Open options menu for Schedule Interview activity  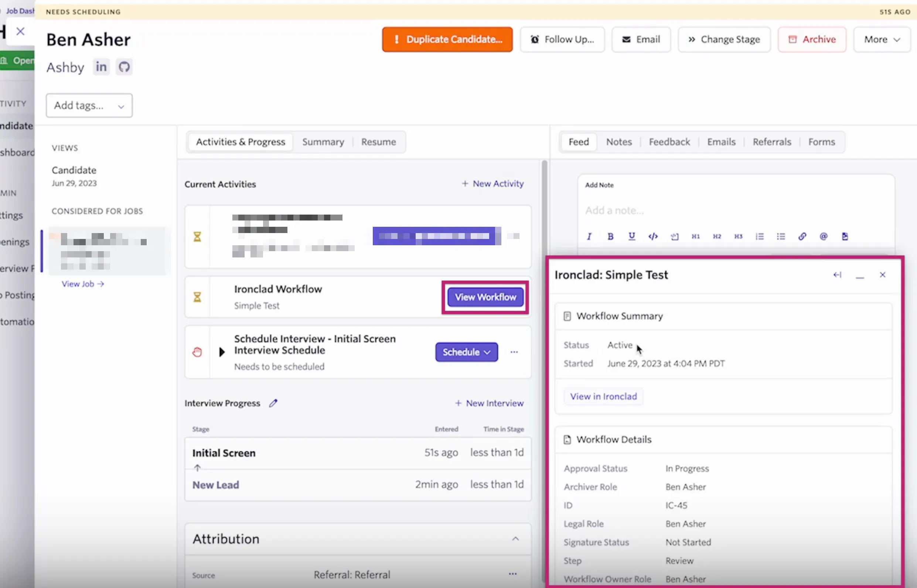[514, 352]
